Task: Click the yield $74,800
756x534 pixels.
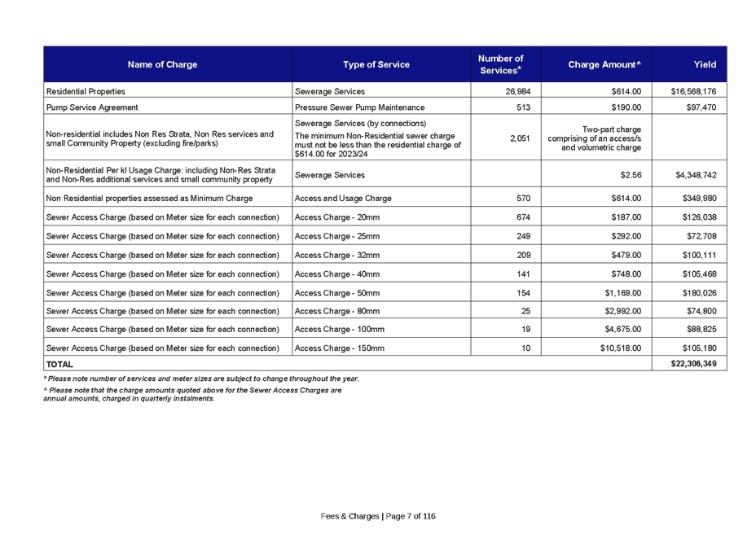Action: (701, 311)
